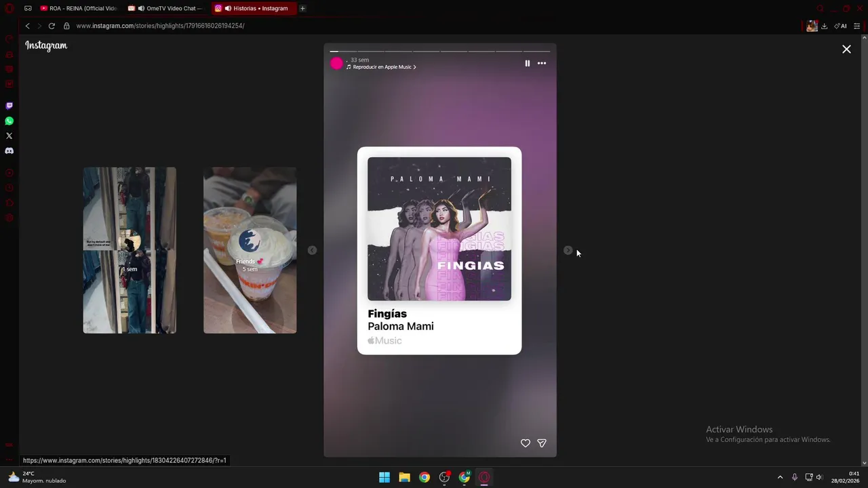The image size is (868, 488).
Task: Open File Explorer from the taskbar
Action: [404, 477]
